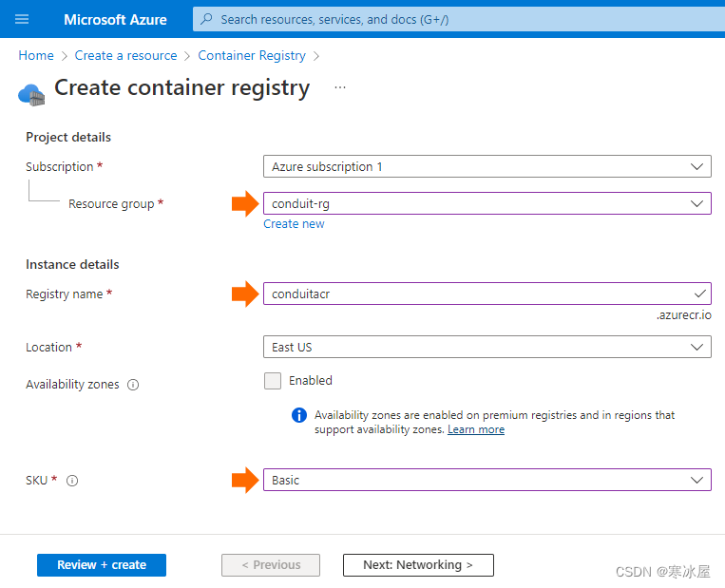Viewport: 725px width, 588px height.
Task: Expand the Location dropdown
Action: click(487, 347)
